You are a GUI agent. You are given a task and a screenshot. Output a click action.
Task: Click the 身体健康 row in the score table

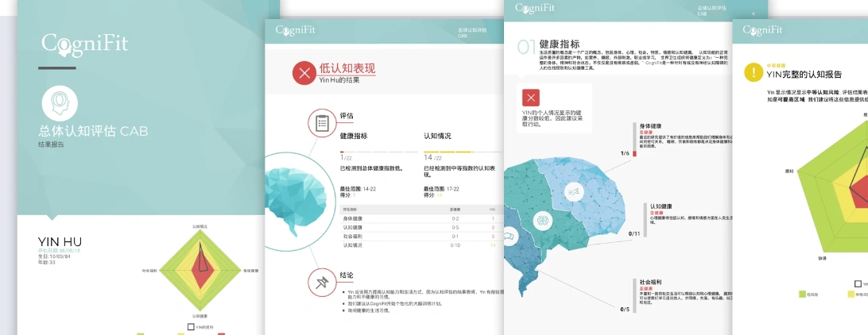[420, 219]
